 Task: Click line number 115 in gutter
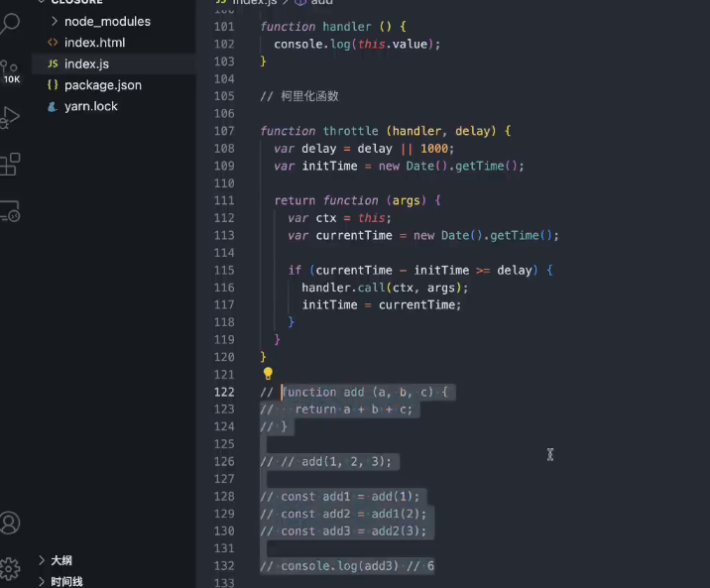224,271
